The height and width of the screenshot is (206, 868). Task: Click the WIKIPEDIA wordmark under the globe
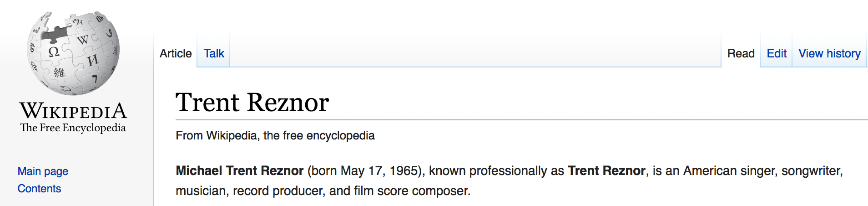(73, 111)
